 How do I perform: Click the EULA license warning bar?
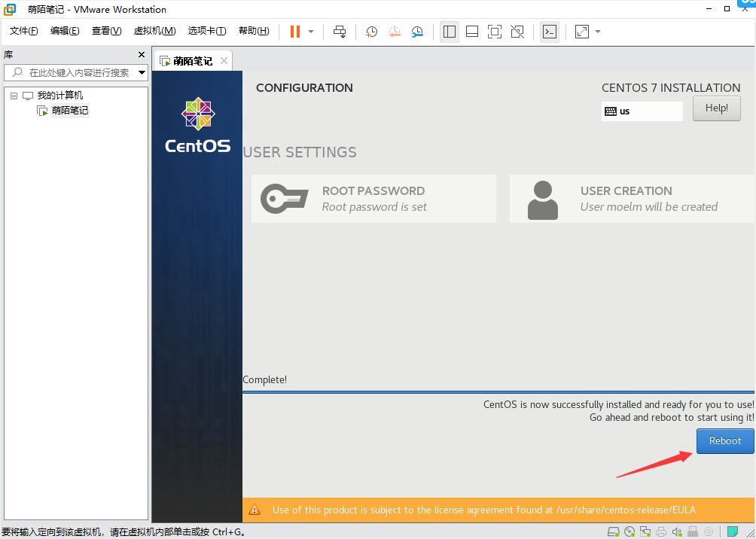[x=498, y=510]
